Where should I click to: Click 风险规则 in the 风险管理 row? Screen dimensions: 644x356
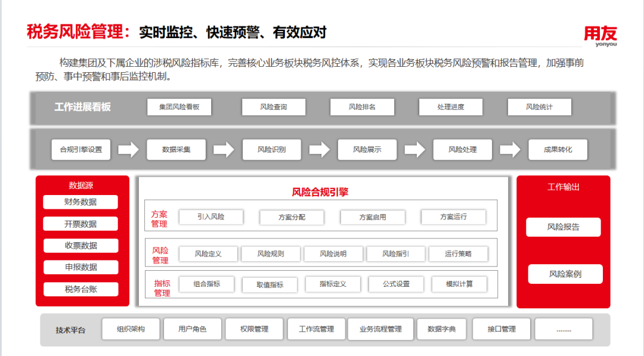(x=271, y=254)
